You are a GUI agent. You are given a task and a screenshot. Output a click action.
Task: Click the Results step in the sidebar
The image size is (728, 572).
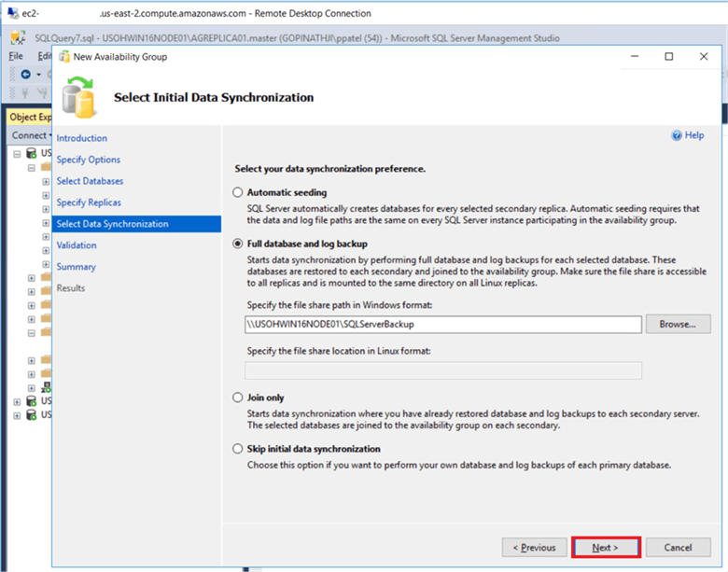coord(71,287)
